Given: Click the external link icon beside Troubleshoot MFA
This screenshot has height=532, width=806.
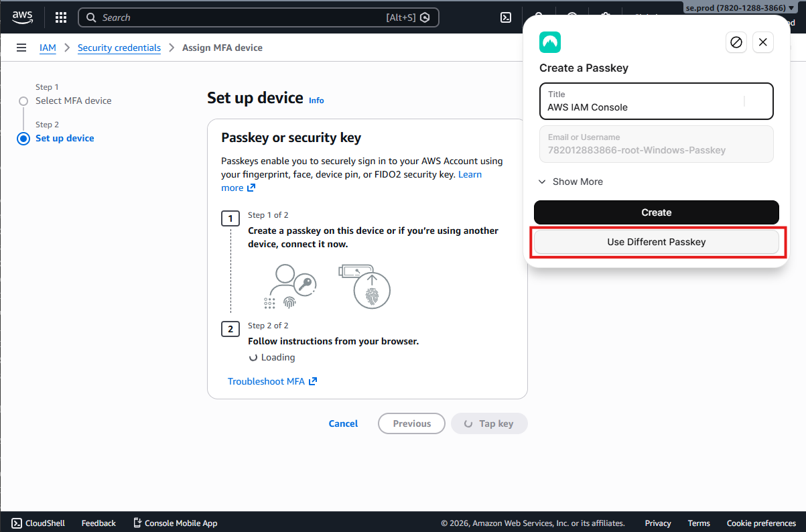Looking at the screenshot, I should tap(312, 381).
